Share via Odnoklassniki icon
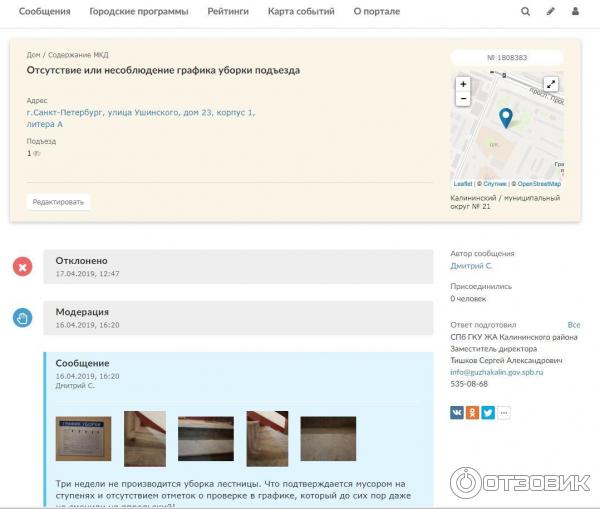Screen dimensions: 600x509 tap(472, 412)
